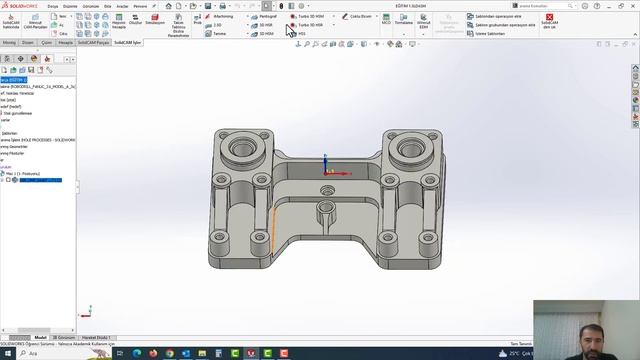Screen dimensions: 640x360
Task: Click the SolidCAM hakkında icon
Action: [11, 21]
